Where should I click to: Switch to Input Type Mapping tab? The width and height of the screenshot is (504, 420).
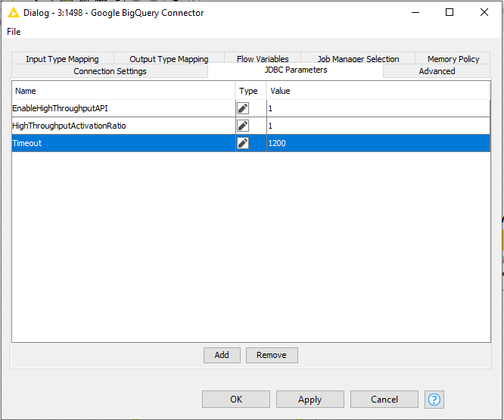62,59
